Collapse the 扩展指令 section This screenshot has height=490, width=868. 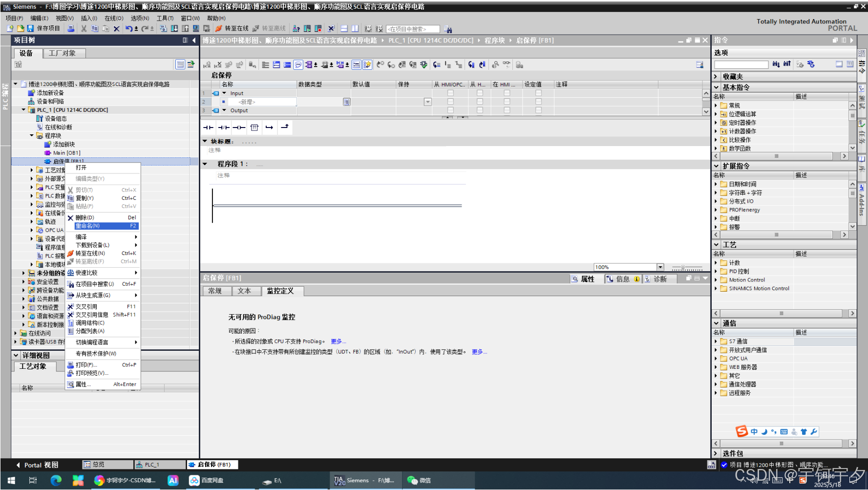[x=716, y=166]
